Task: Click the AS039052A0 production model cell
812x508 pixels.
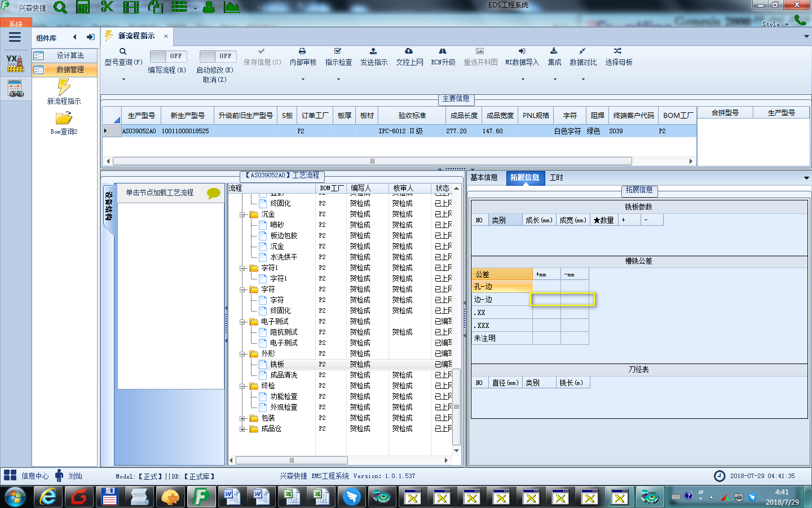Action: pos(140,131)
